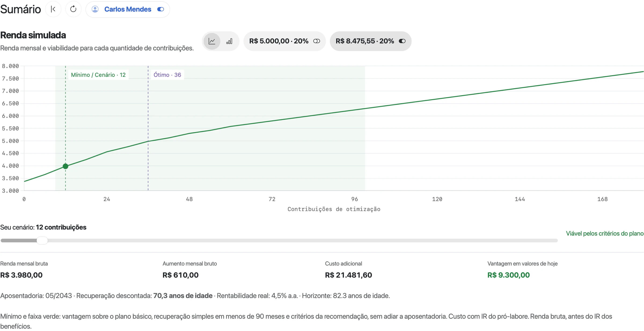Click the refresh circular arrow icon

(73, 9)
